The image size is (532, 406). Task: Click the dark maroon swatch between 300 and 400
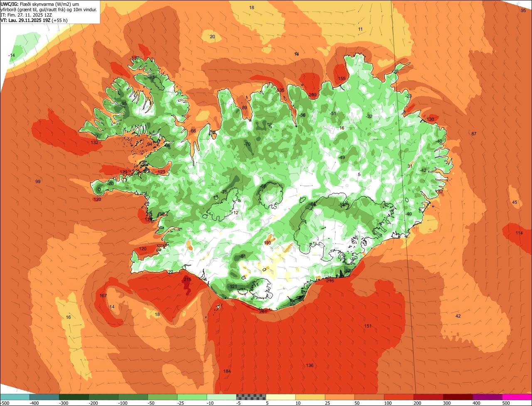pyautogui.click(x=458, y=397)
